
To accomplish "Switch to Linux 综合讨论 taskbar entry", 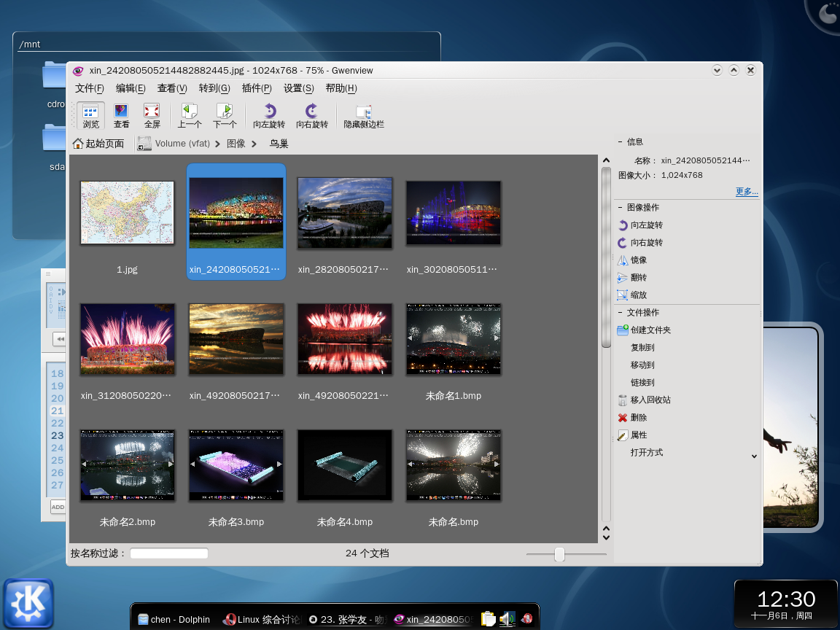I will click(262, 619).
